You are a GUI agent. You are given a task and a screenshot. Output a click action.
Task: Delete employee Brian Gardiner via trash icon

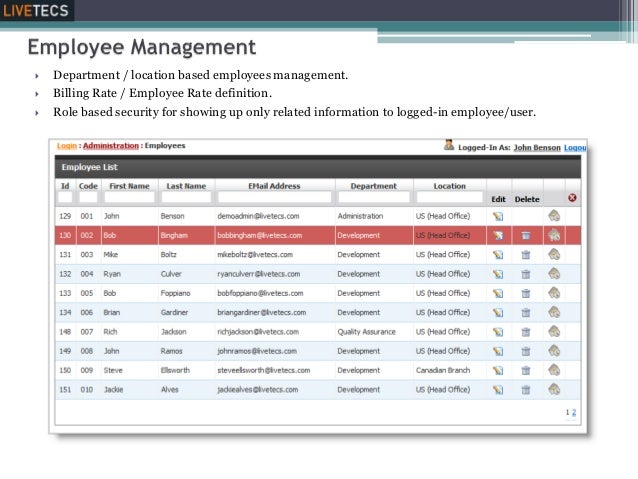point(526,313)
